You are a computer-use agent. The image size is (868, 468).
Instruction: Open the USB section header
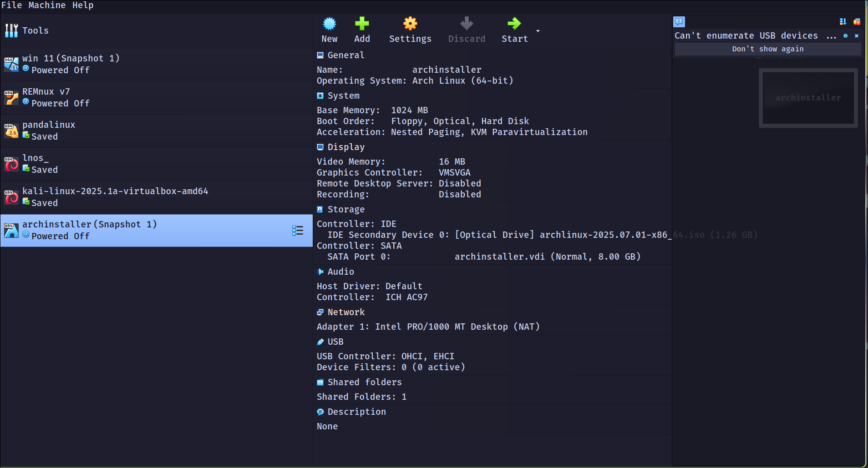pos(335,342)
